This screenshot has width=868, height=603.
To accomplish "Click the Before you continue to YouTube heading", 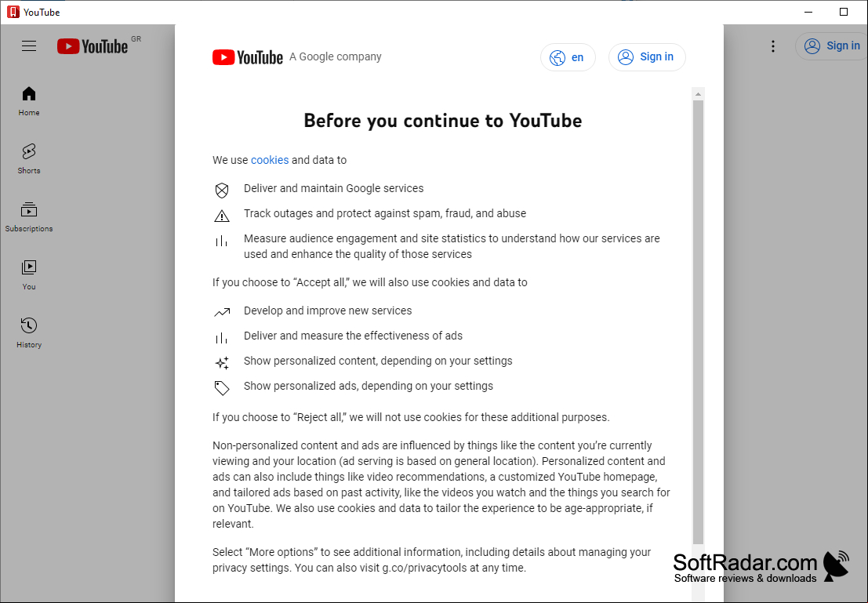I will [x=443, y=121].
